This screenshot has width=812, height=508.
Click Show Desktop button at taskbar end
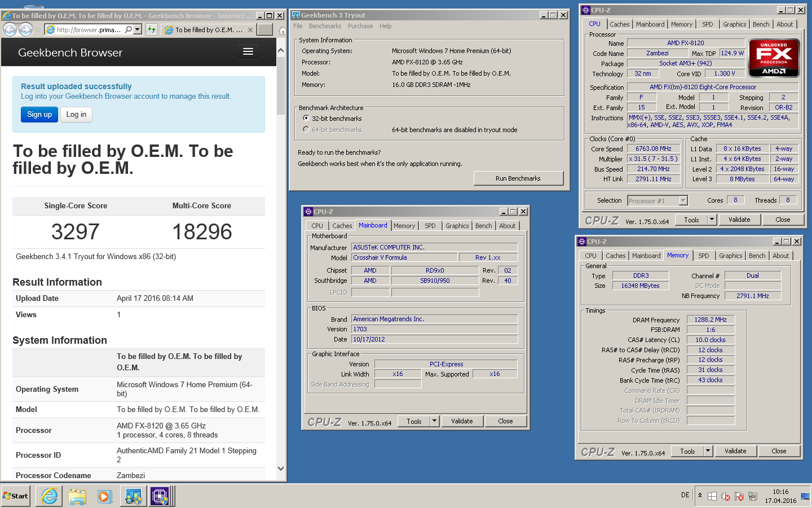[x=805, y=496]
